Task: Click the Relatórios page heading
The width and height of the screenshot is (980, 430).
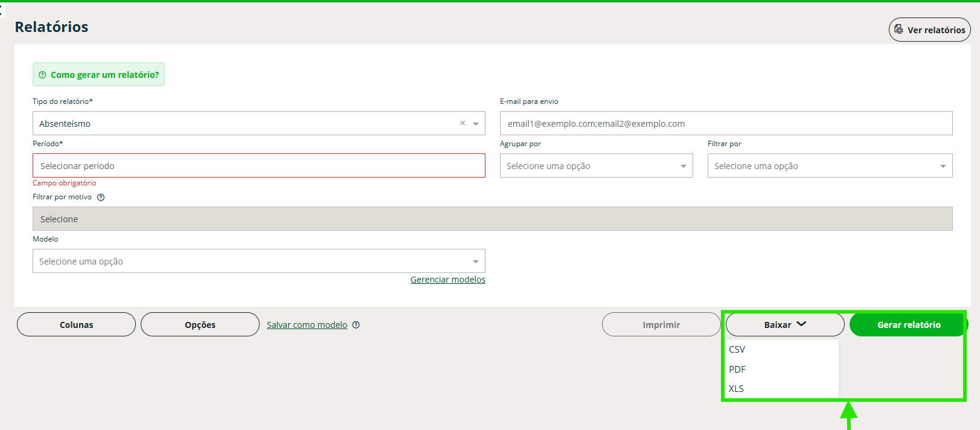Action: tap(51, 27)
